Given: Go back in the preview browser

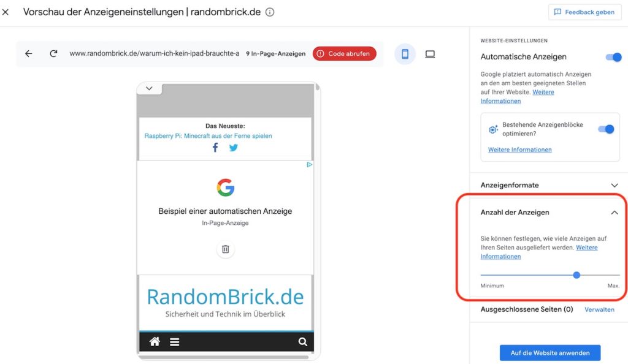Looking at the screenshot, I should click(28, 53).
